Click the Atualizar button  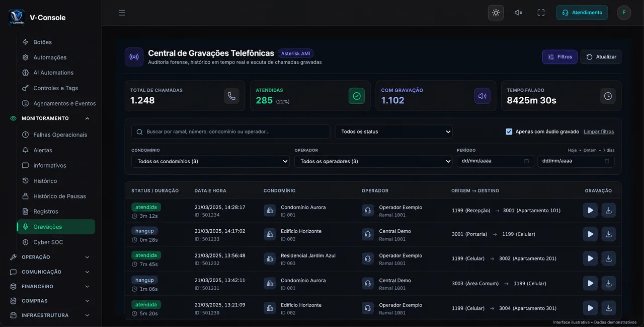601,57
